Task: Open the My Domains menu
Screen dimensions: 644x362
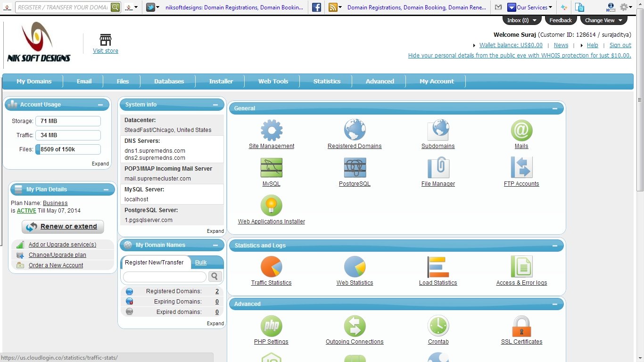Action: point(34,81)
